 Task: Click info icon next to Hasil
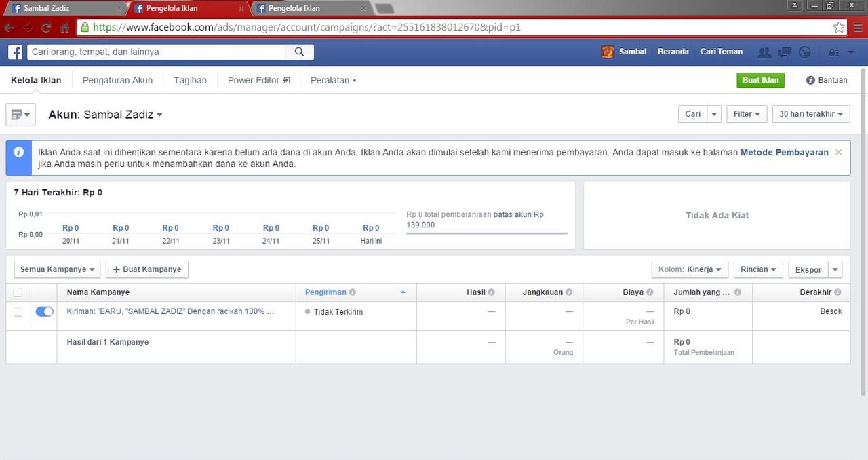pos(492,292)
